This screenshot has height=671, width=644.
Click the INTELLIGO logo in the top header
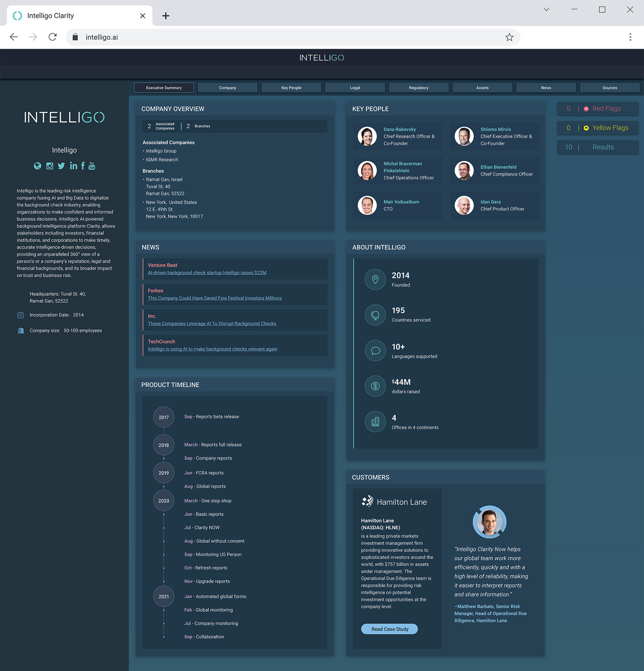(322, 58)
